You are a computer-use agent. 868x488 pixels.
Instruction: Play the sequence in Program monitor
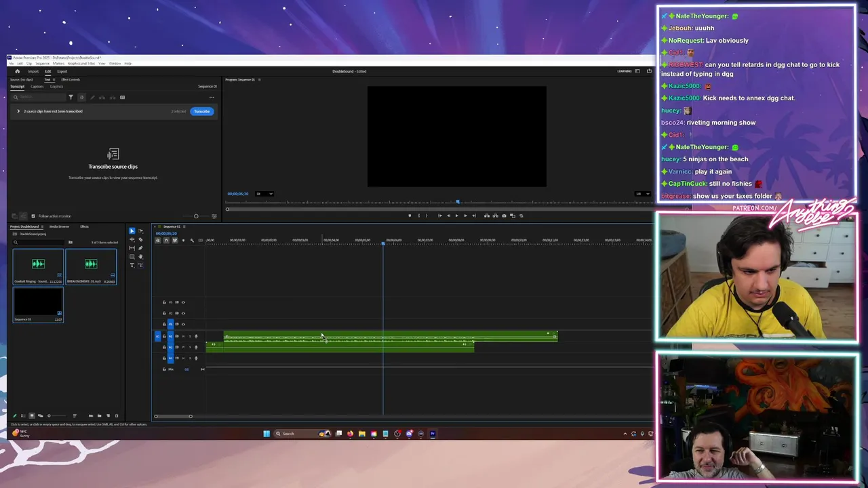point(456,216)
